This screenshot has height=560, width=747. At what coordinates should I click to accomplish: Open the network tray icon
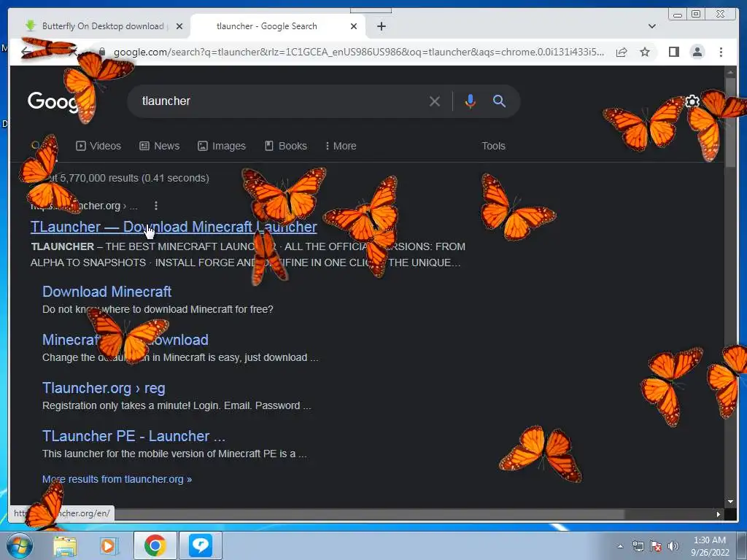pos(638,546)
